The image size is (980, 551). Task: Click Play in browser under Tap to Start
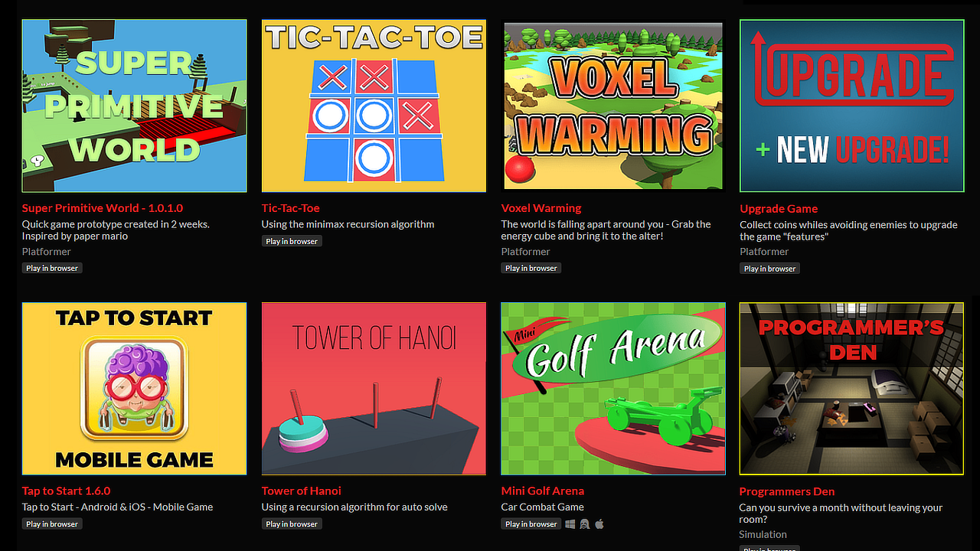52,524
